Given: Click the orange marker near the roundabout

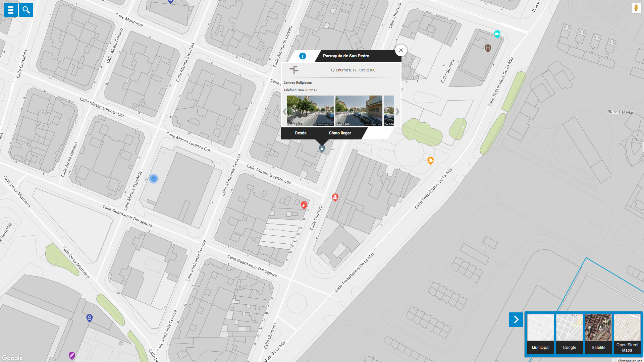Looking at the screenshot, I should coord(430,161).
